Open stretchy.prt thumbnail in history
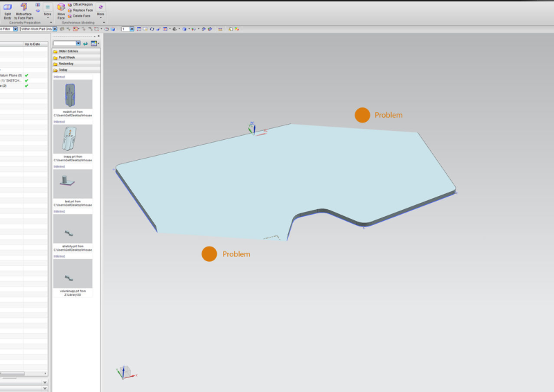This screenshot has height=392, width=554. [73, 229]
